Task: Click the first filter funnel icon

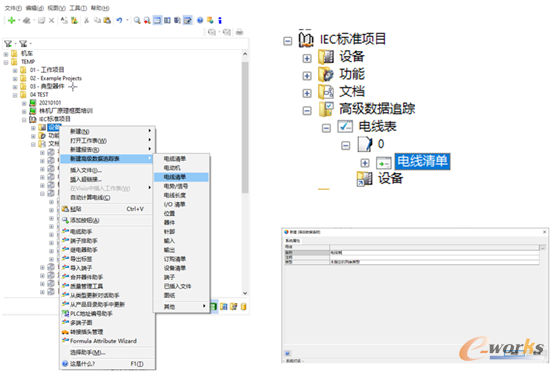Action: tap(8, 43)
